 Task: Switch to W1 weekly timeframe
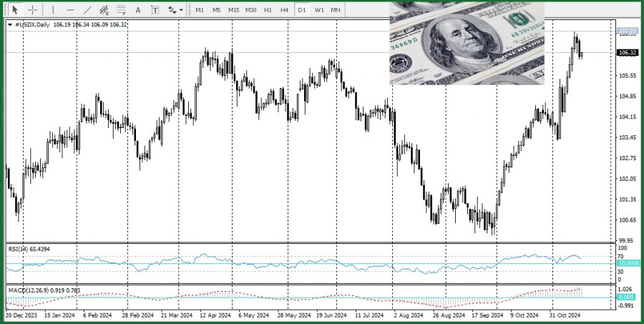(x=319, y=9)
